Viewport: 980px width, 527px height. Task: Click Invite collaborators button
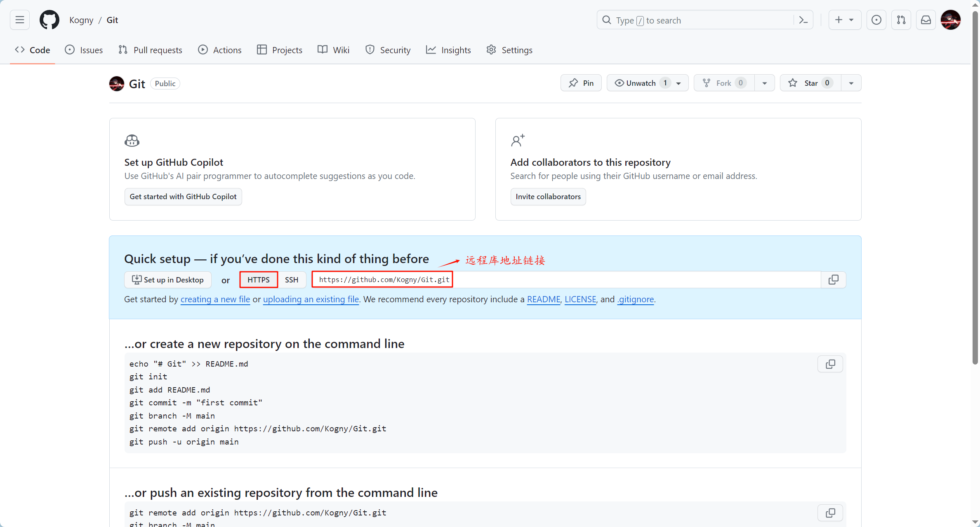pos(548,197)
